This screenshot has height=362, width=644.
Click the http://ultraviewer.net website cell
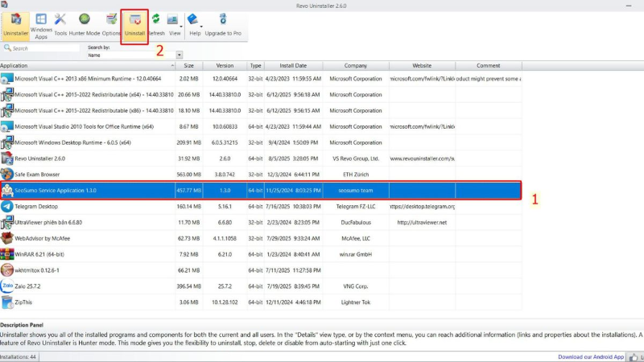[x=422, y=223]
